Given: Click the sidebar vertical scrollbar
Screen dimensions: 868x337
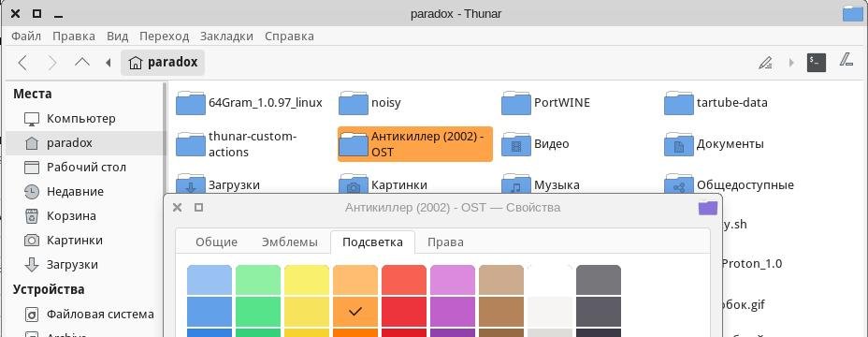Looking at the screenshot, I should pyautogui.click(x=165, y=210).
